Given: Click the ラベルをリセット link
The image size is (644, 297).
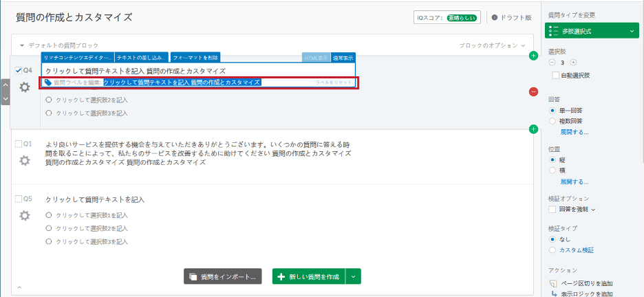Looking at the screenshot, I should [334, 82].
